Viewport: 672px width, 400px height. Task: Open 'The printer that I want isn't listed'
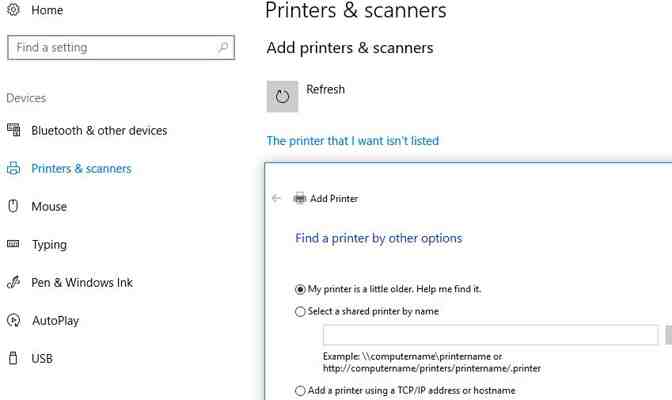(352, 141)
